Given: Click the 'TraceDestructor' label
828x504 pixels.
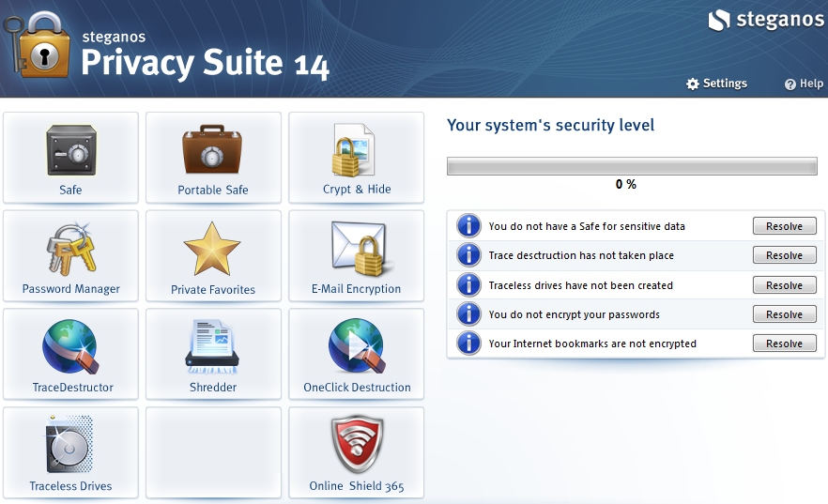Looking at the screenshot, I should pyautogui.click(x=73, y=388).
